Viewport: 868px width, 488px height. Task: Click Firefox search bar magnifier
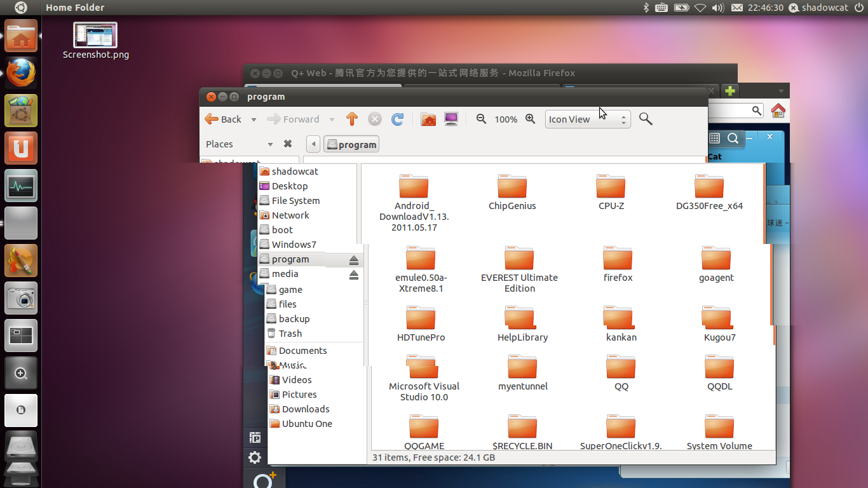tap(757, 111)
